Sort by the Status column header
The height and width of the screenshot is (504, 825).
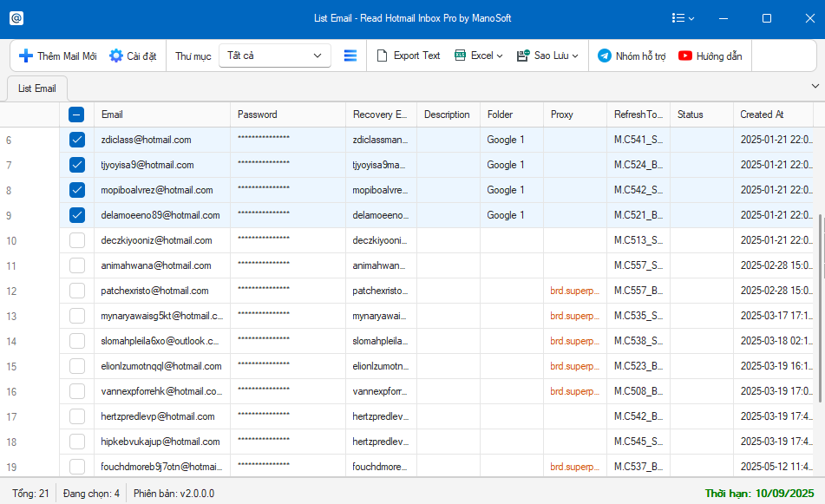tap(701, 115)
